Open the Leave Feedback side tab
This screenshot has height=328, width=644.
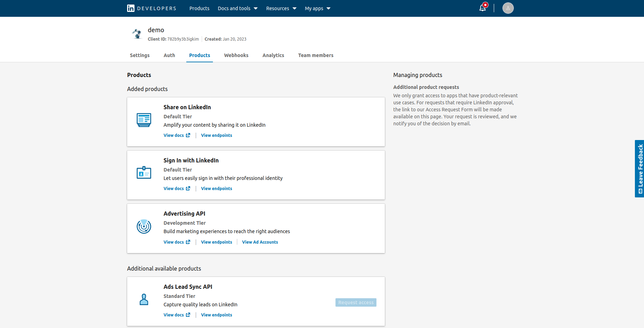pyautogui.click(x=639, y=169)
